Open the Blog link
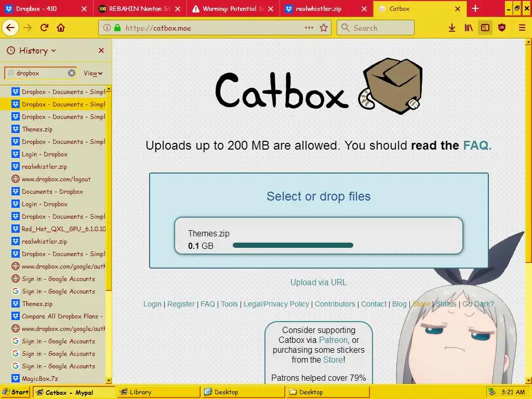The width and height of the screenshot is (532, 399). (x=400, y=304)
